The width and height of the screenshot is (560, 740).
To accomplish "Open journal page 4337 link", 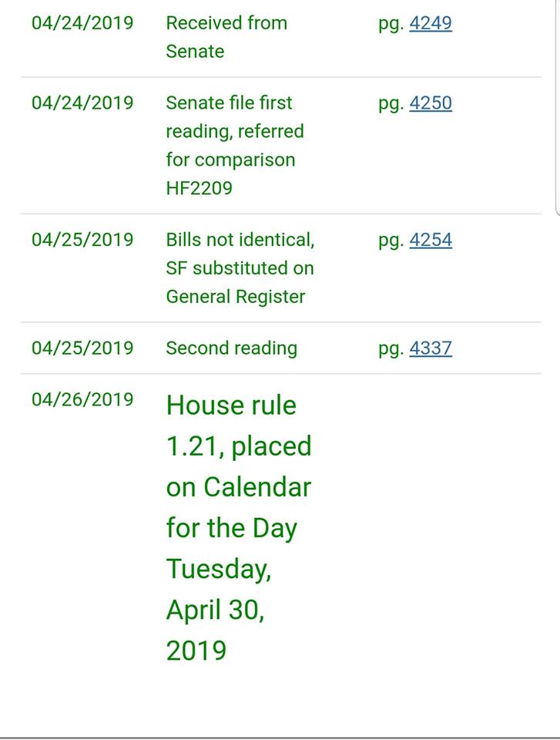I will [x=431, y=348].
